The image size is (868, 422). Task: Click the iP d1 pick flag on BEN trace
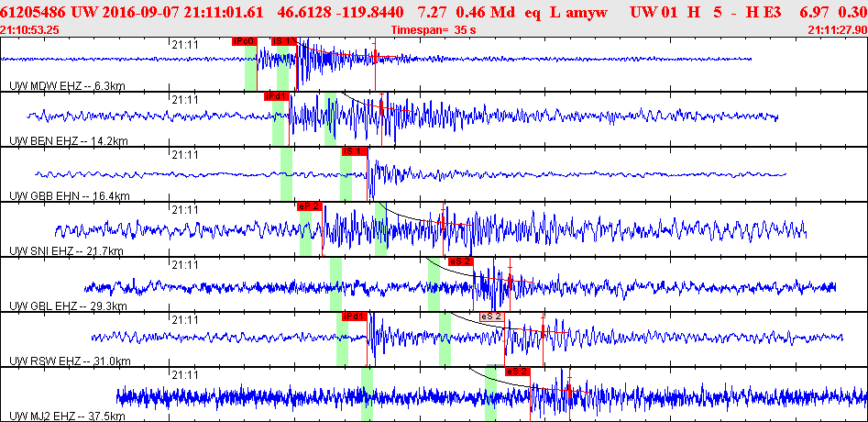[276, 95]
